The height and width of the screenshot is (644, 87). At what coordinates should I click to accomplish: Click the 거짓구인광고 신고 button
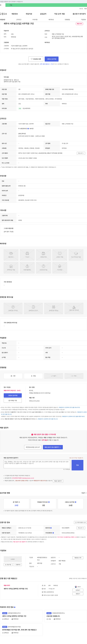click(x=80, y=523)
